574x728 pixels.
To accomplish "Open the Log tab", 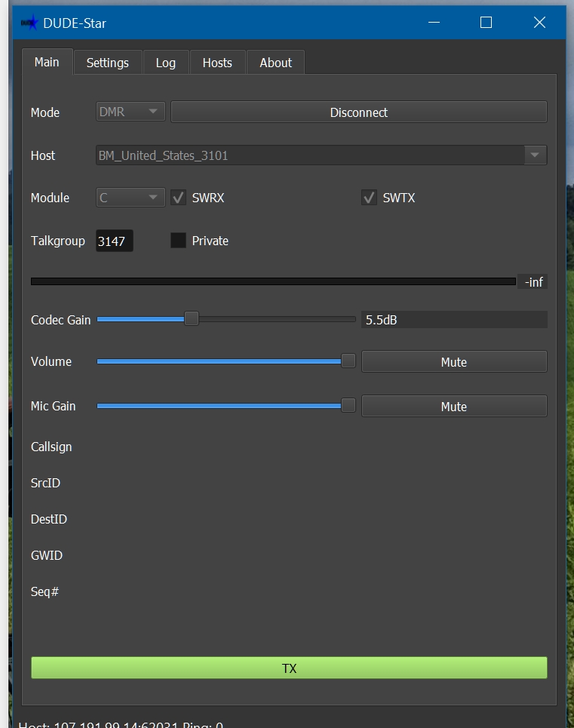I will tap(165, 63).
